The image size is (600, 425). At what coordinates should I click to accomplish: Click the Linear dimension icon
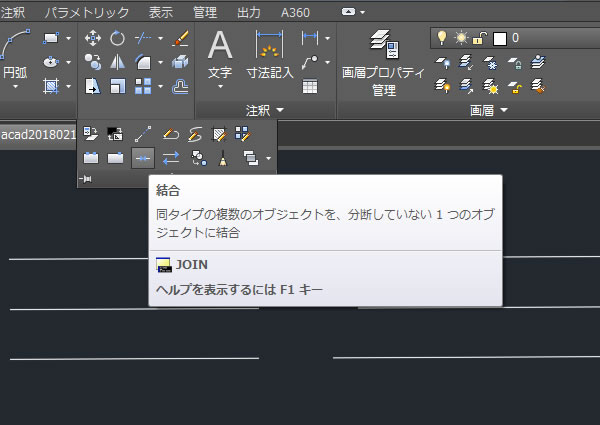(310, 38)
